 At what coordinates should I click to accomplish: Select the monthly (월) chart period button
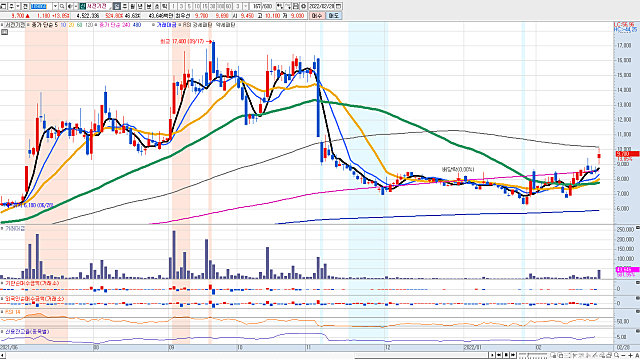pos(132,6)
